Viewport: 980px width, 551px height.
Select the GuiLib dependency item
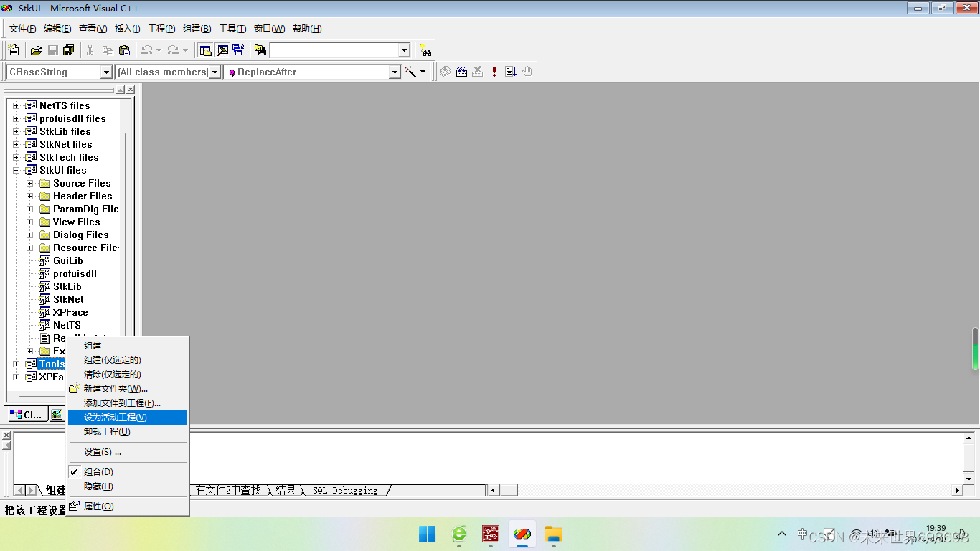click(67, 260)
